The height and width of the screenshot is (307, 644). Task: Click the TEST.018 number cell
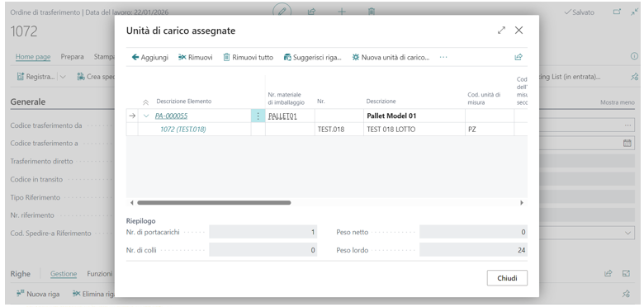tap(339, 130)
